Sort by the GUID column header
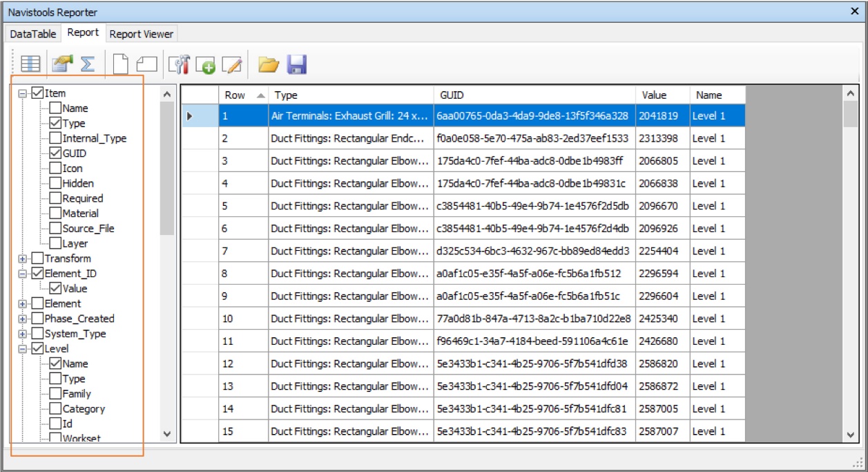Image resolution: width=868 pixels, height=472 pixels. point(534,95)
